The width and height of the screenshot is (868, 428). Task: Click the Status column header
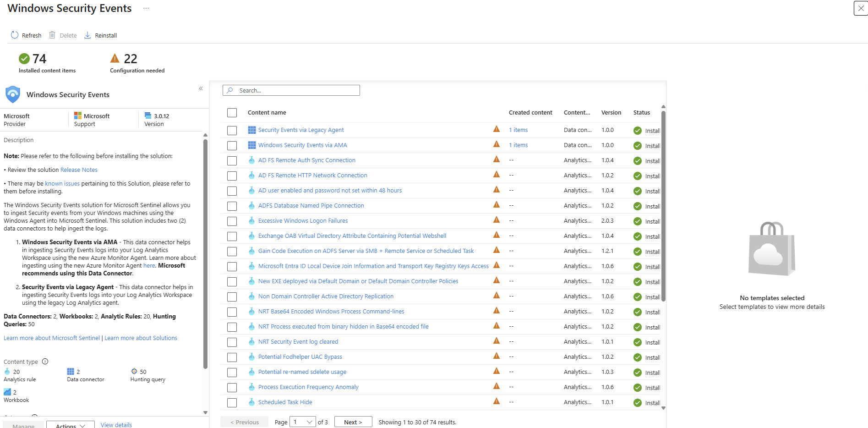coord(641,113)
